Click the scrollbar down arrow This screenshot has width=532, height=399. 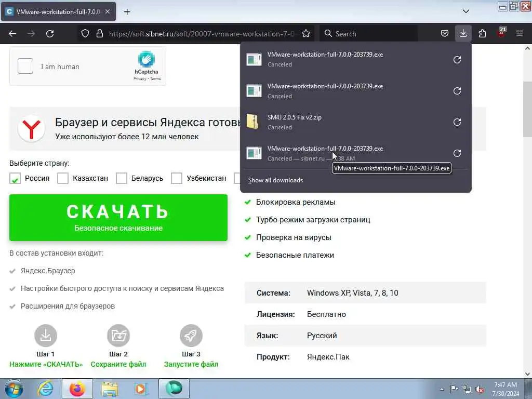coord(528,374)
